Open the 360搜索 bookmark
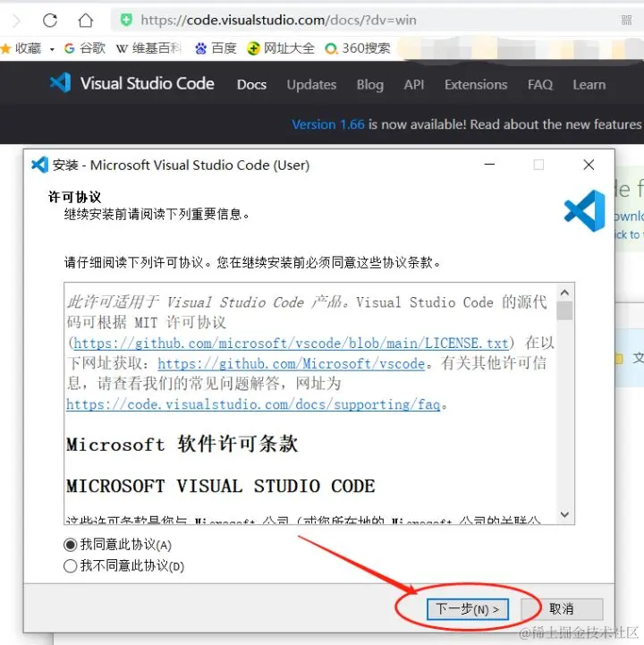 358,48
